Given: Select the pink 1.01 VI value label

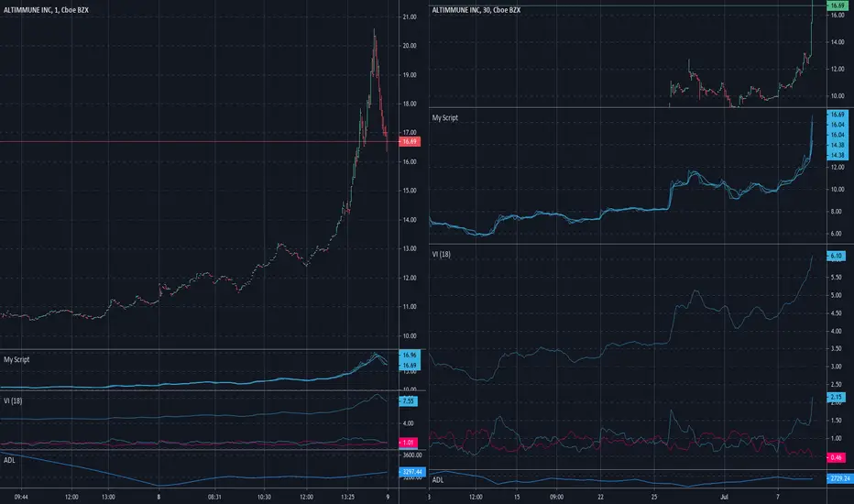Looking at the screenshot, I should tap(409, 443).
